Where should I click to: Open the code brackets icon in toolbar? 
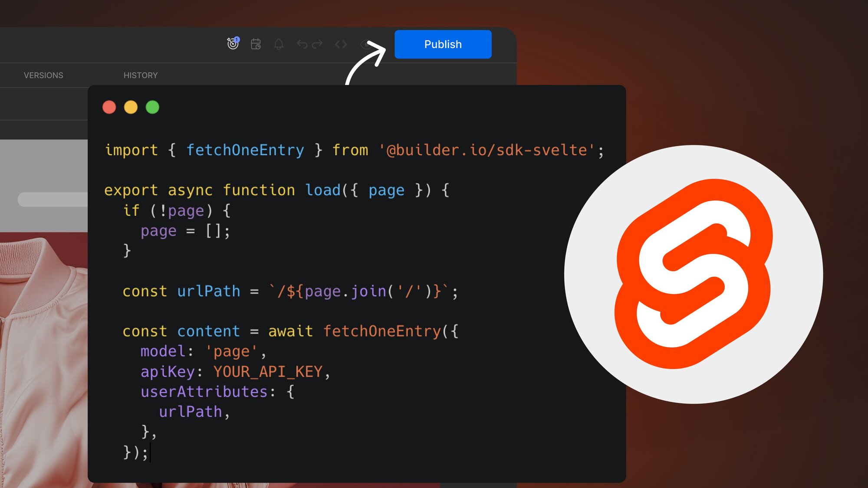pos(341,44)
